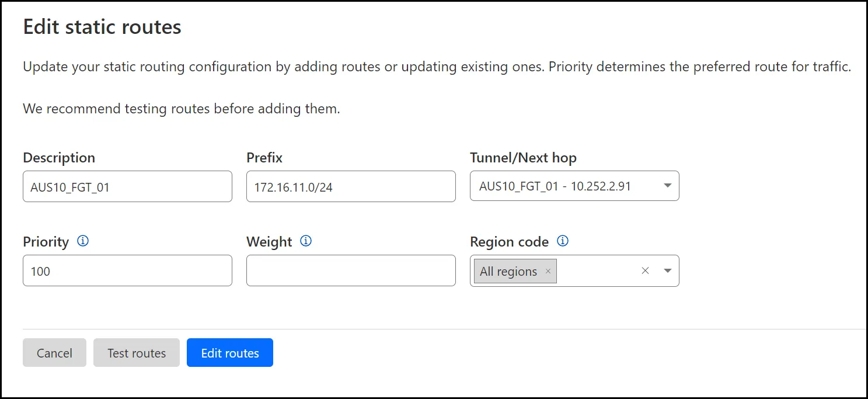Select the Prefix field with 172.16.11.0/24
Image resolution: width=868 pixels, height=399 pixels.
tap(350, 186)
